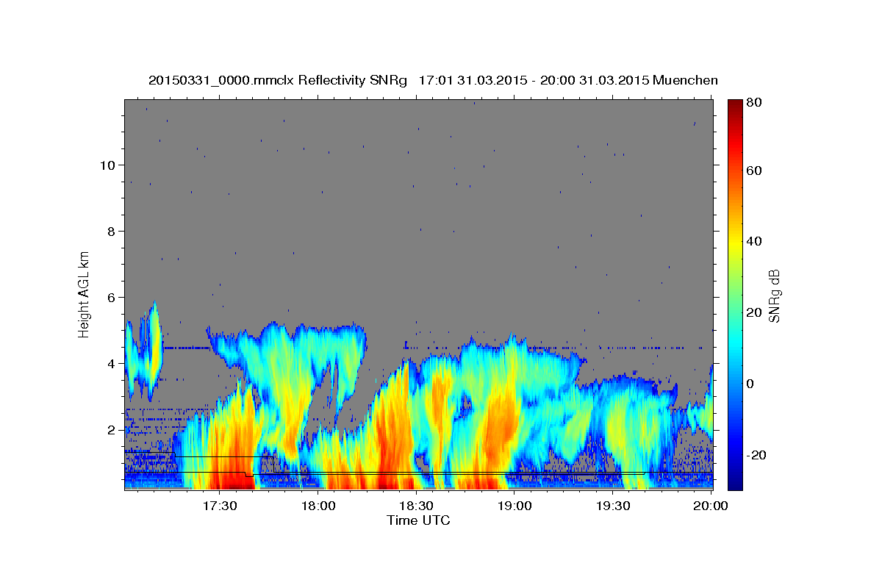Click the colorbar value 0
882x588 pixels.
pyautogui.click(x=750, y=384)
